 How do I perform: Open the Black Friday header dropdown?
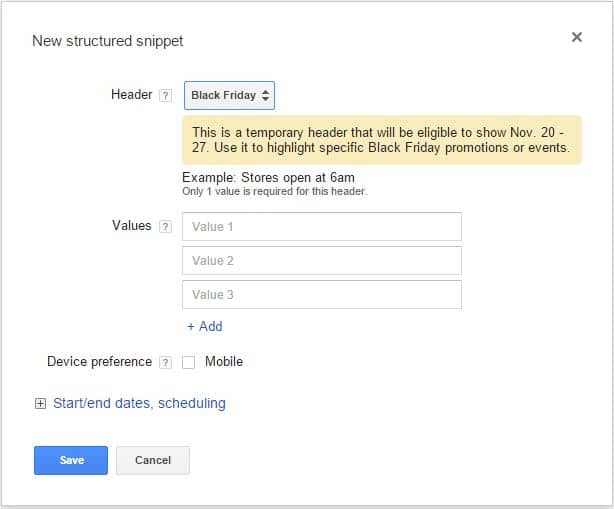tap(230, 95)
